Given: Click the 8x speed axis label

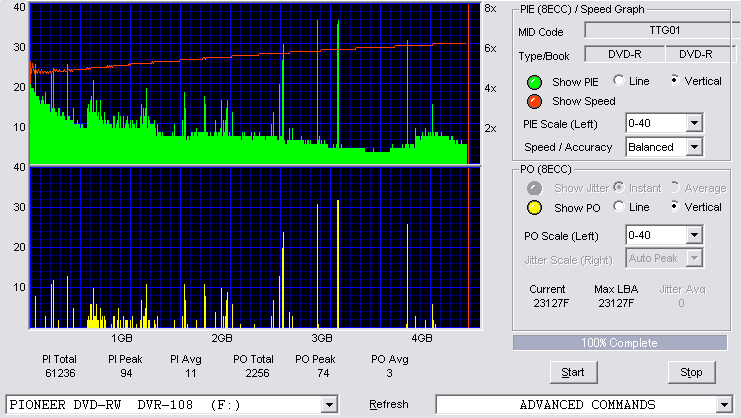Looking at the screenshot, I should tap(490, 9).
